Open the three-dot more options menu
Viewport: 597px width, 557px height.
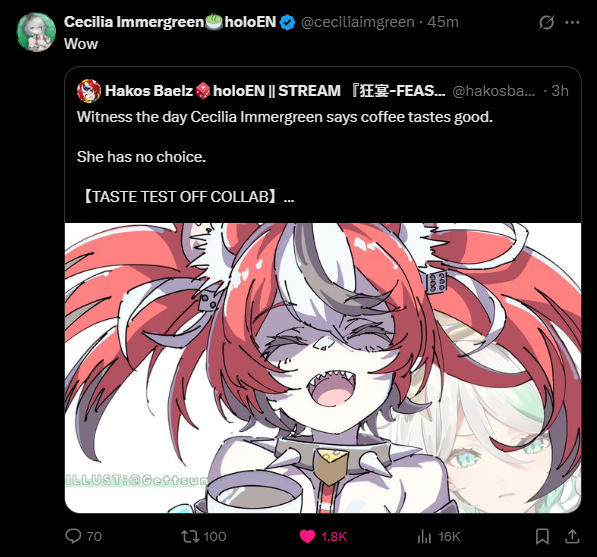click(572, 22)
